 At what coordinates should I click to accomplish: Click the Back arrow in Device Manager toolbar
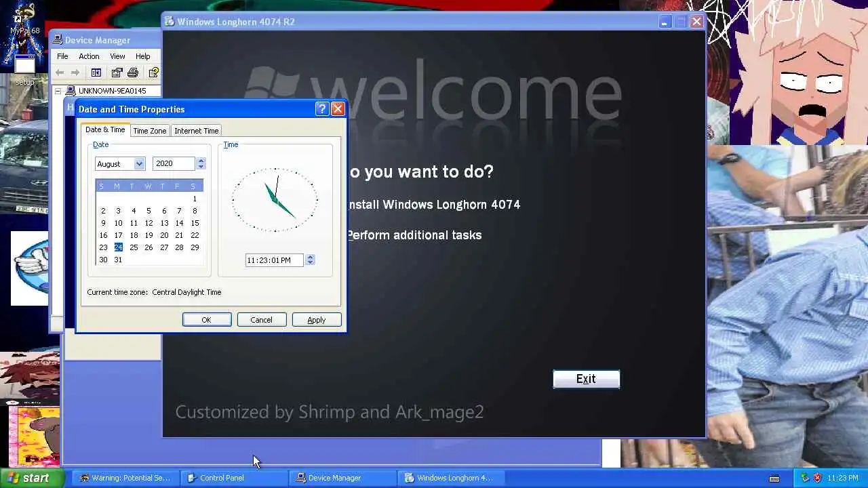click(60, 73)
